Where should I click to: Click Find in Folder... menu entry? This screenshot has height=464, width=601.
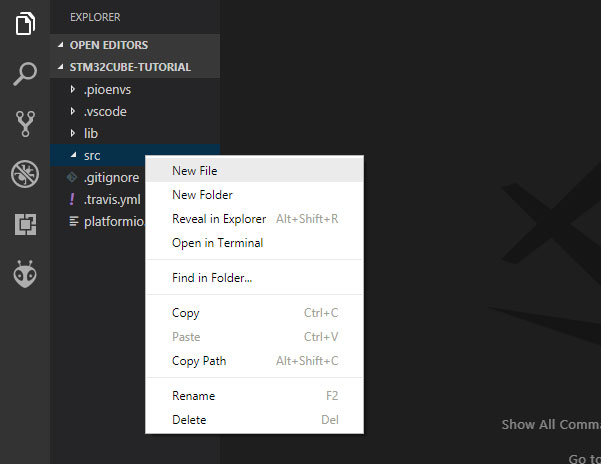pos(211,277)
